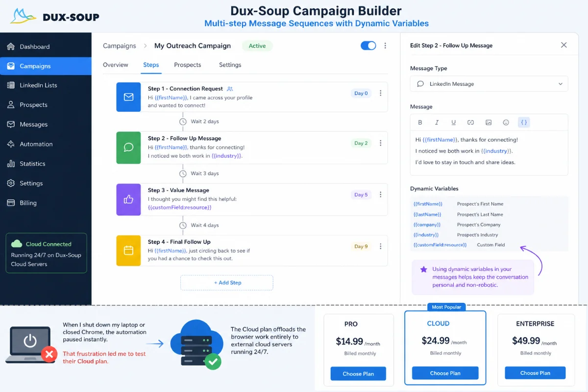Select the {{company}} dynamic variable
This screenshot has height=392, width=588.
pos(427,225)
